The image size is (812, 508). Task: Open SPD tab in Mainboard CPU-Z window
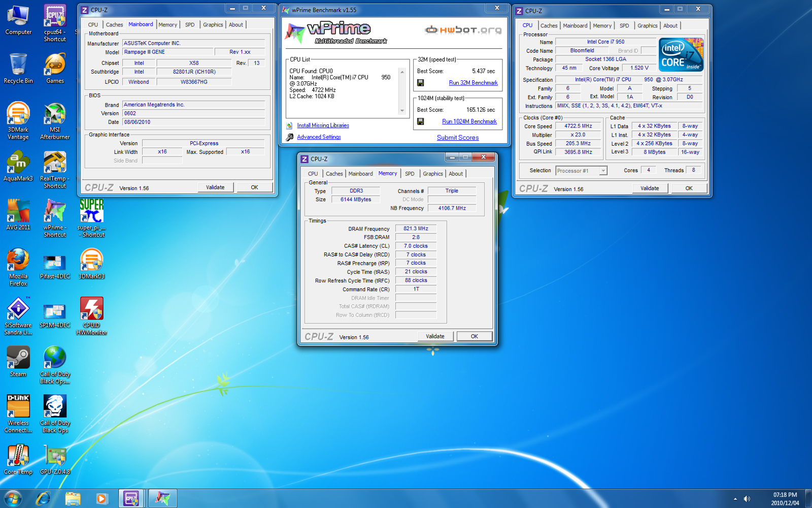[x=190, y=24]
